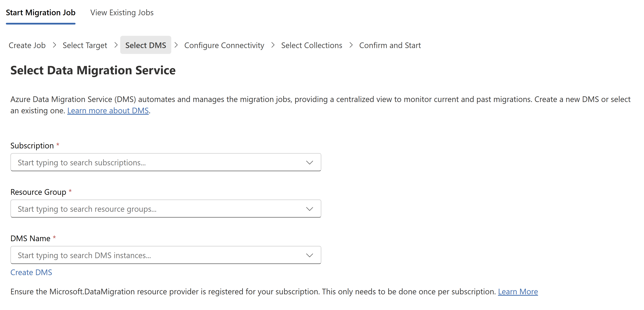
Task: Click the Resource Group field label
Action: 38,192
